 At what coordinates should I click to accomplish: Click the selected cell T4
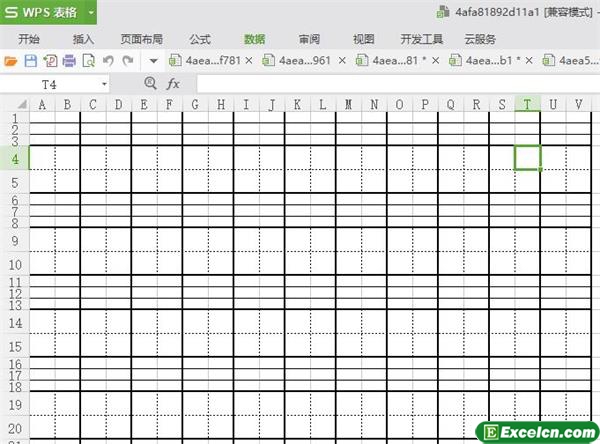click(527, 158)
